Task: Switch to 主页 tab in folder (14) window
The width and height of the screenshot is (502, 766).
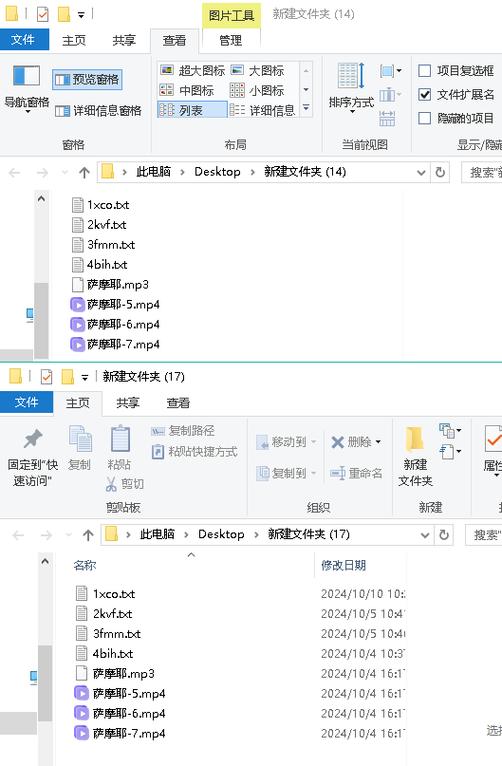Action: [74, 40]
